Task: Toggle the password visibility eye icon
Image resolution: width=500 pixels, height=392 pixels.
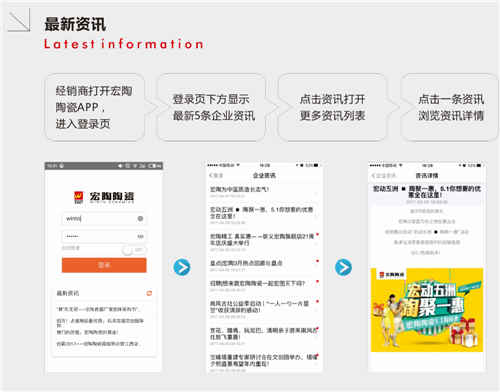Action: point(140,236)
